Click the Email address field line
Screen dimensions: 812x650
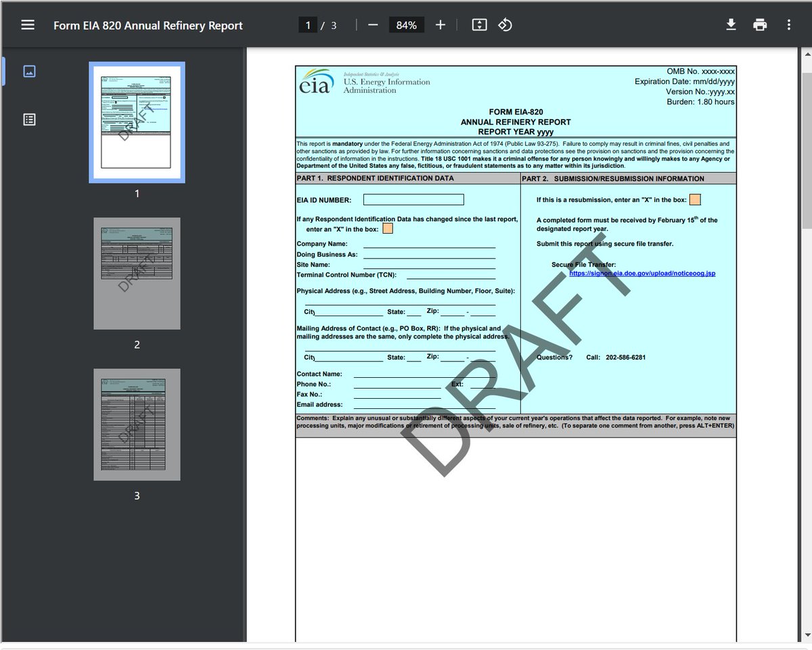(424, 404)
